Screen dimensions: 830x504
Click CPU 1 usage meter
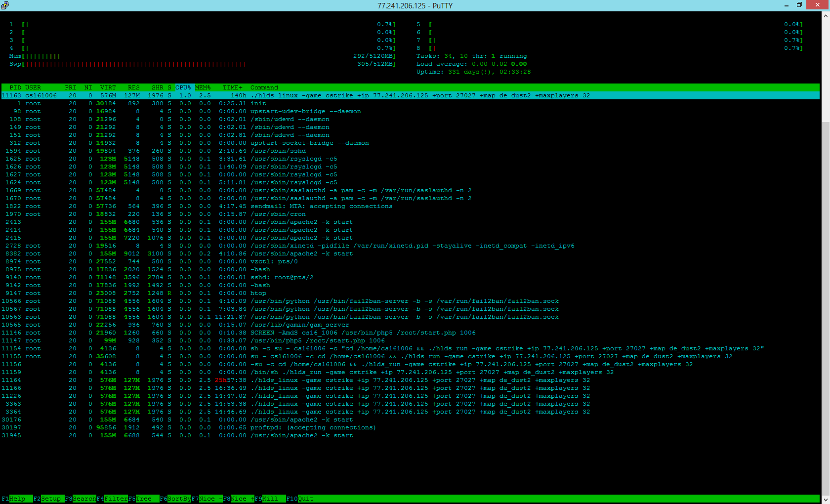[x=203, y=24]
